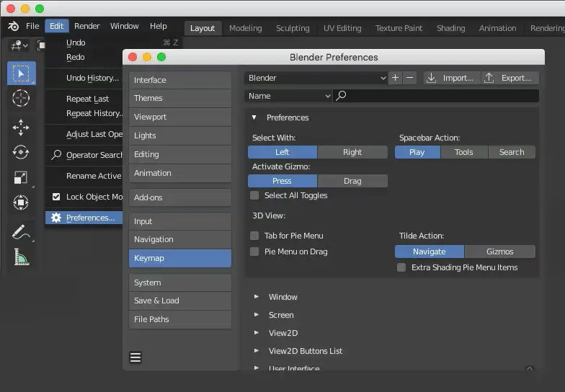Select the Measure tool
The height and width of the screenshot is (392, 565).
21,257
